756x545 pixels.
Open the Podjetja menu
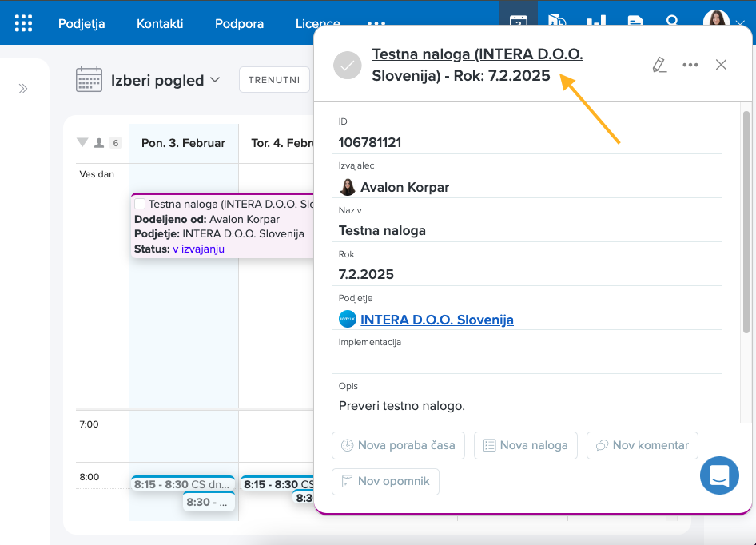pos(82,23)
